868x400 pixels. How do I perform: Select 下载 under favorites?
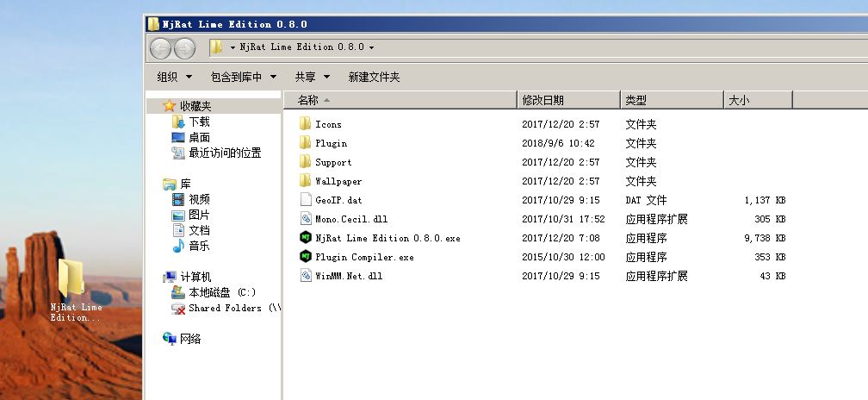point(191,122)
